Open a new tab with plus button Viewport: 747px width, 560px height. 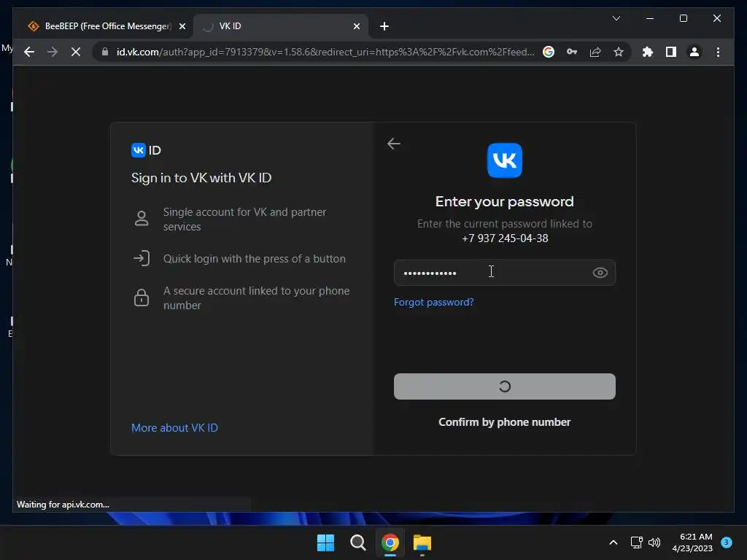tap(384, 26)
